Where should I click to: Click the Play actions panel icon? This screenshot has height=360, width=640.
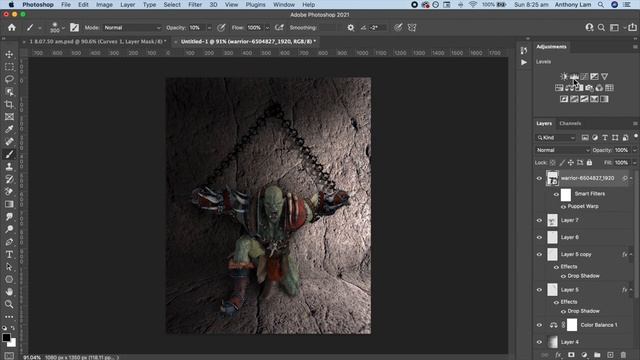[x=524, y=62]
